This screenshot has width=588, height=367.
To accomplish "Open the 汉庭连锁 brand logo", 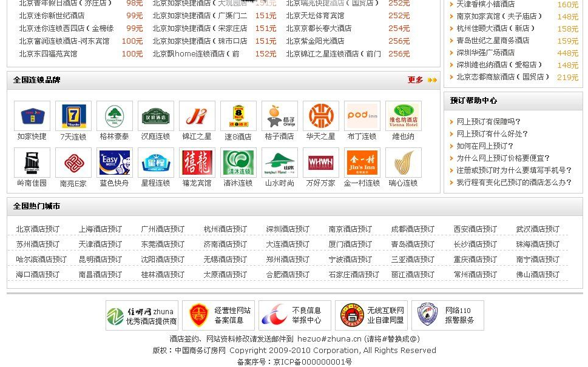I will click(x=155, y=115).
